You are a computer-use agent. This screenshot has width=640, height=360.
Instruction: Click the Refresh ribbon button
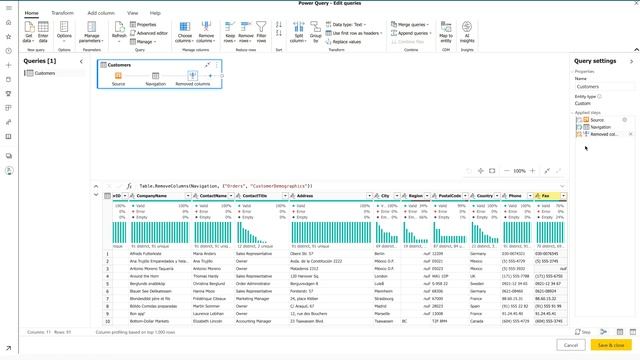pyautogui.click(x=119, y=32)
